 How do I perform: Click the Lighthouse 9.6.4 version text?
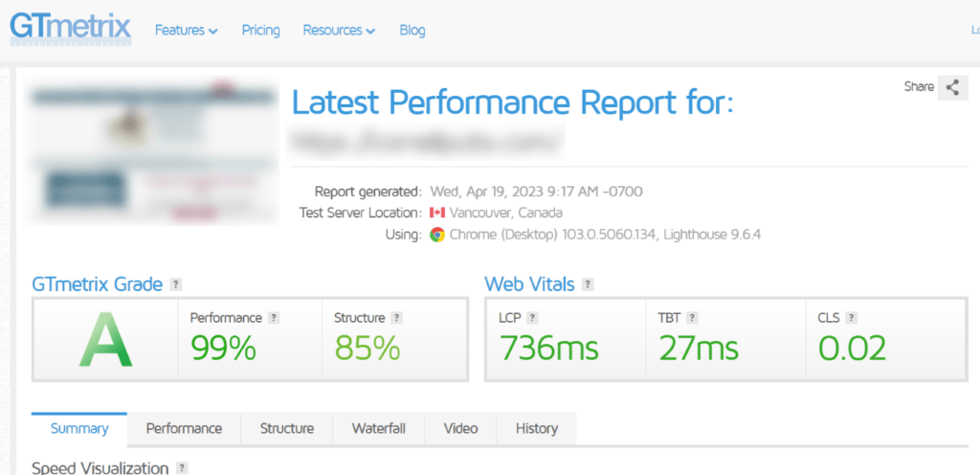(x=712, y=235)
